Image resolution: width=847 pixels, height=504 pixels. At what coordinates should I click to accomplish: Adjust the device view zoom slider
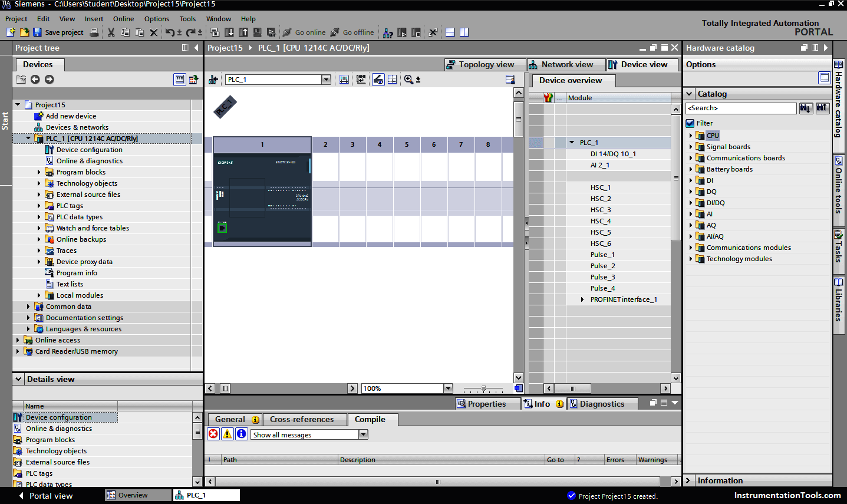pos(483,388)
